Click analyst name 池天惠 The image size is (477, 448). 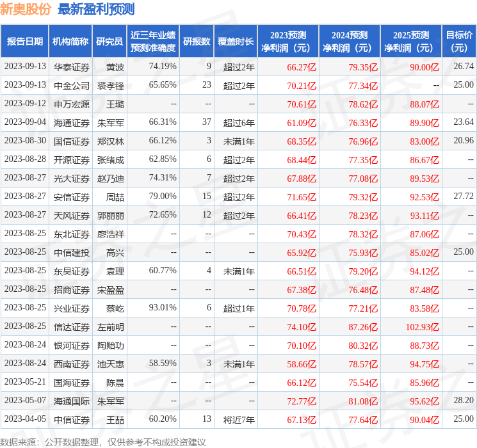pyautogui.click(x=110, y=364)
